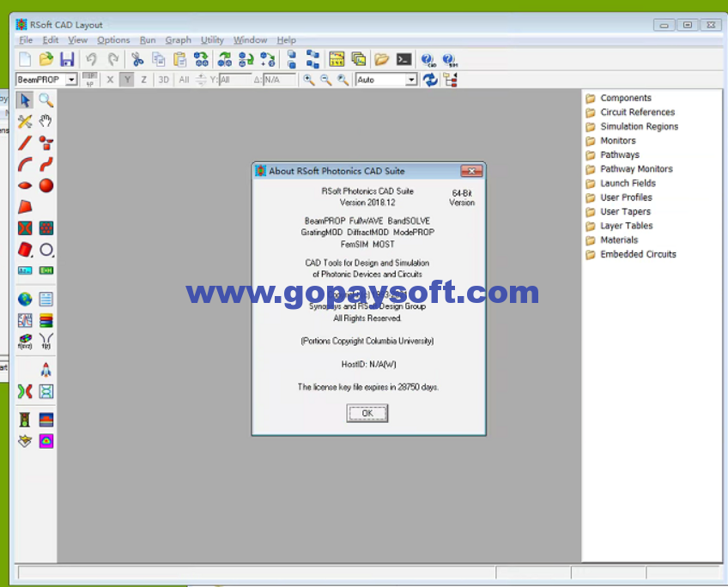
Task: Click the Paste clipboard icon
Action: click(x=179, y=59)
